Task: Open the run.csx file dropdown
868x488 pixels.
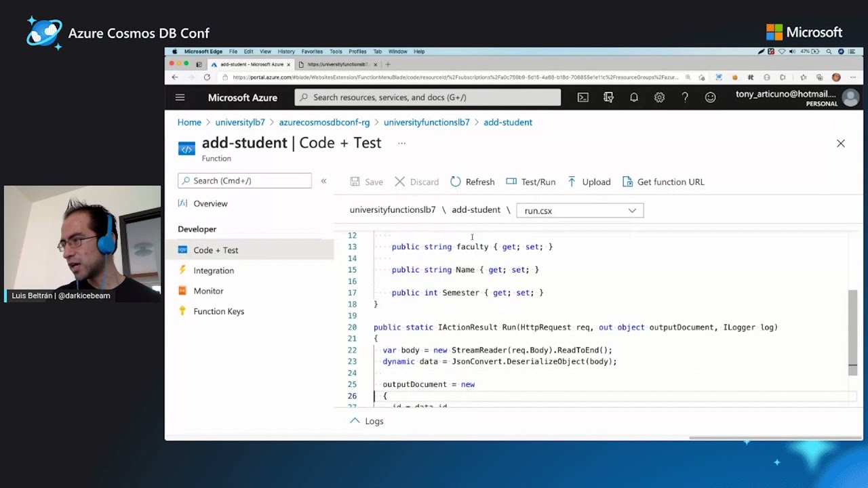Action: point(580,211)
